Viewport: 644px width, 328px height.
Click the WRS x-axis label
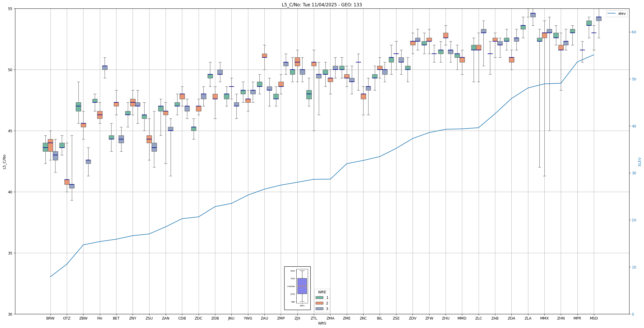(322, 323)
